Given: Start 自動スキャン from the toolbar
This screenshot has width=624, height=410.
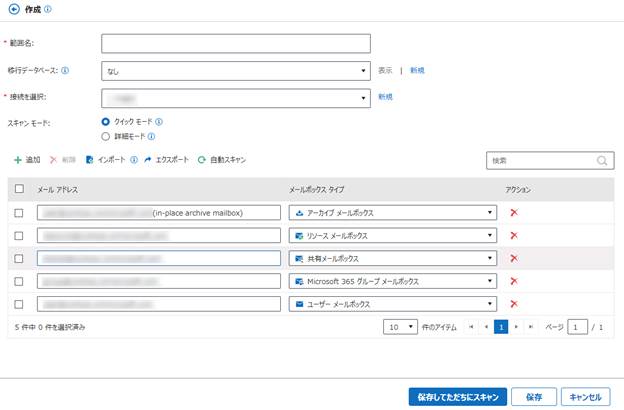Looking at the screenshot, I should pyautogui.click(x=222, y=160).
